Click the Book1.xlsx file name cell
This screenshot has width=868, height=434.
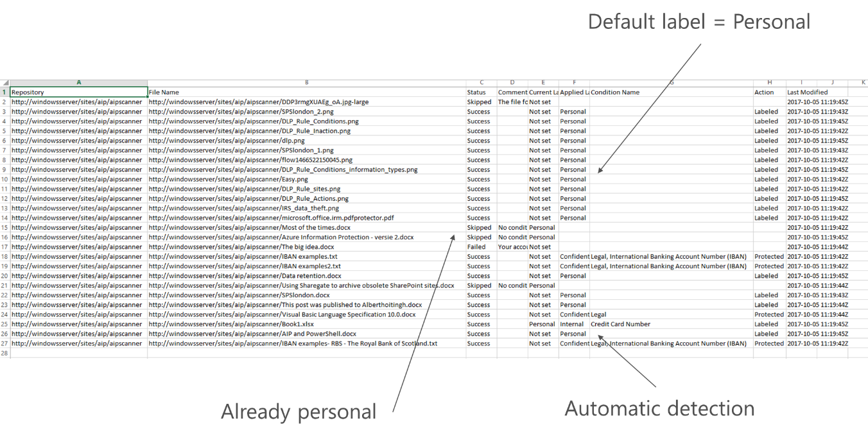click(x=306, y=324)
